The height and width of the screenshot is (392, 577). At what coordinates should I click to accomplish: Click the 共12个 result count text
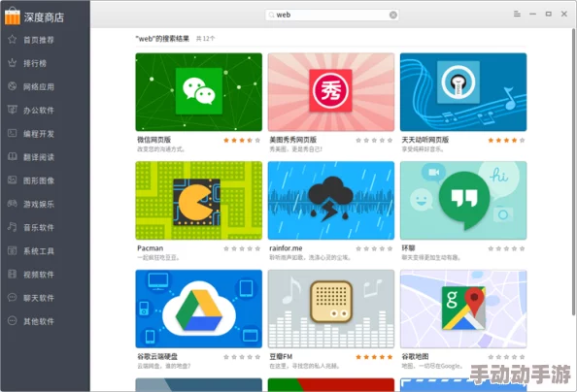click(x=205, y=38)
